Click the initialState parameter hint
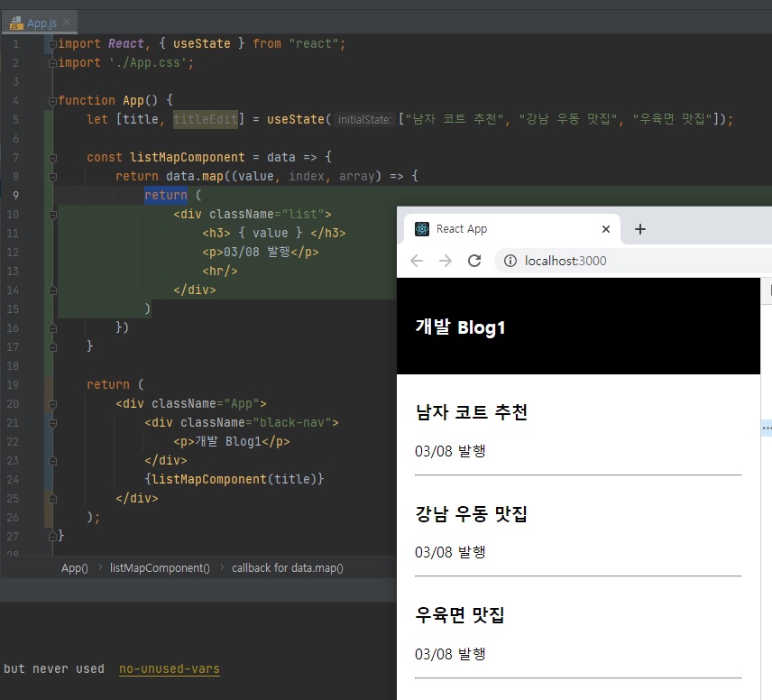Screen dimensions: 772x700 point(364,120)
